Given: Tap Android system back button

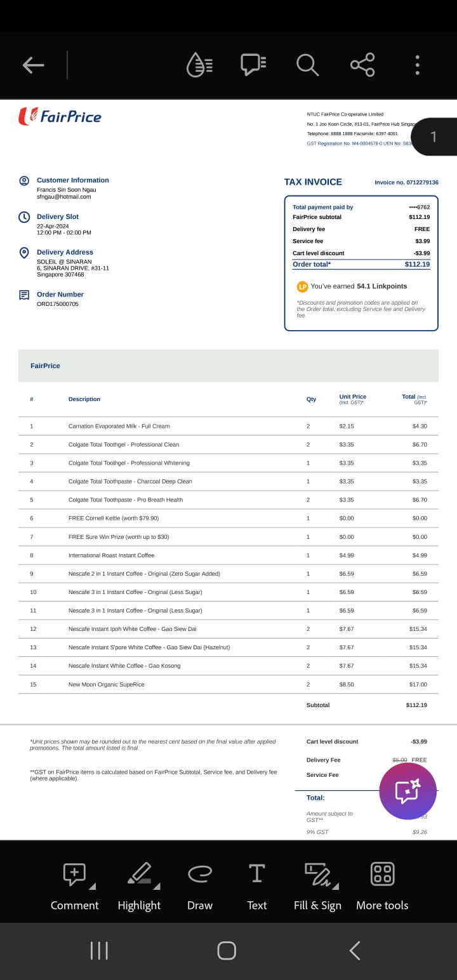Looking at the screenshot, I should tap(355, 950).
